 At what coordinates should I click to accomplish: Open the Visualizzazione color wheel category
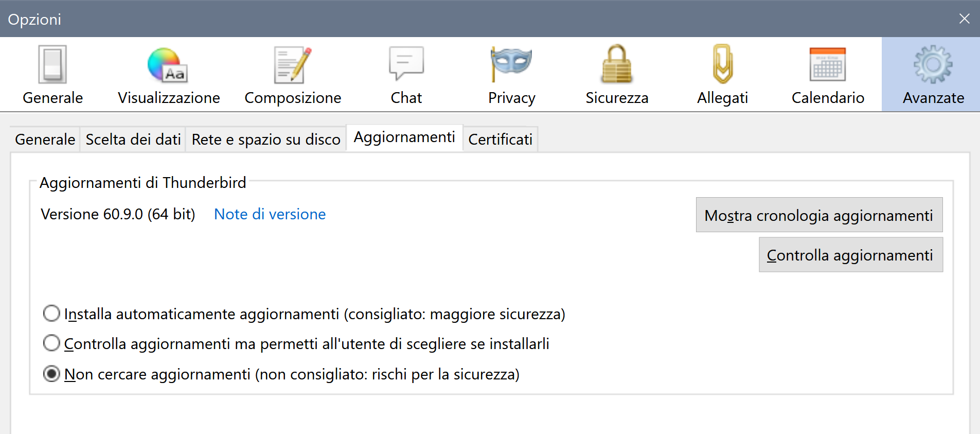click(x=168, y=75)
